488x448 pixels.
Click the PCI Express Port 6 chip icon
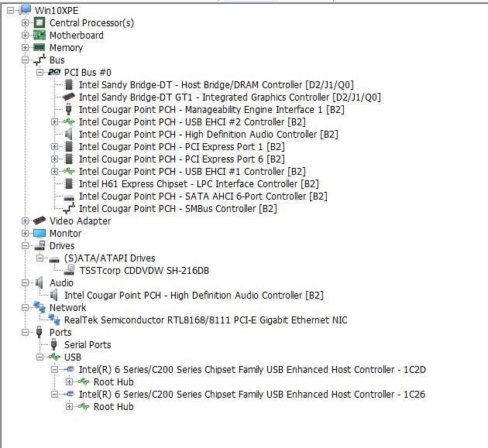[x=69, y=159]
